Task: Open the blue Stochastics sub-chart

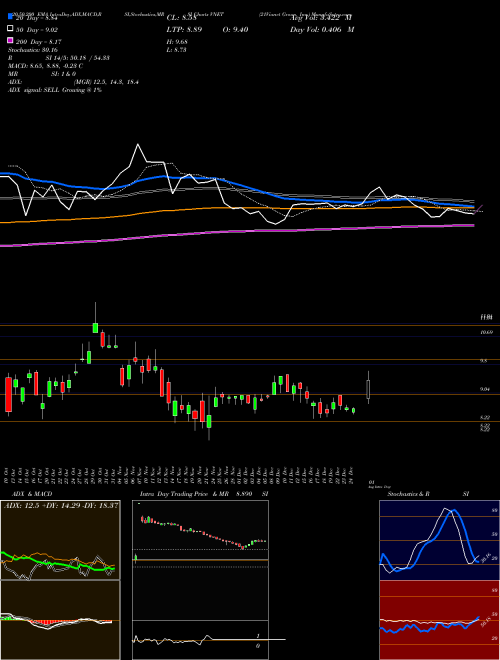Action: (x=439, y=540)
